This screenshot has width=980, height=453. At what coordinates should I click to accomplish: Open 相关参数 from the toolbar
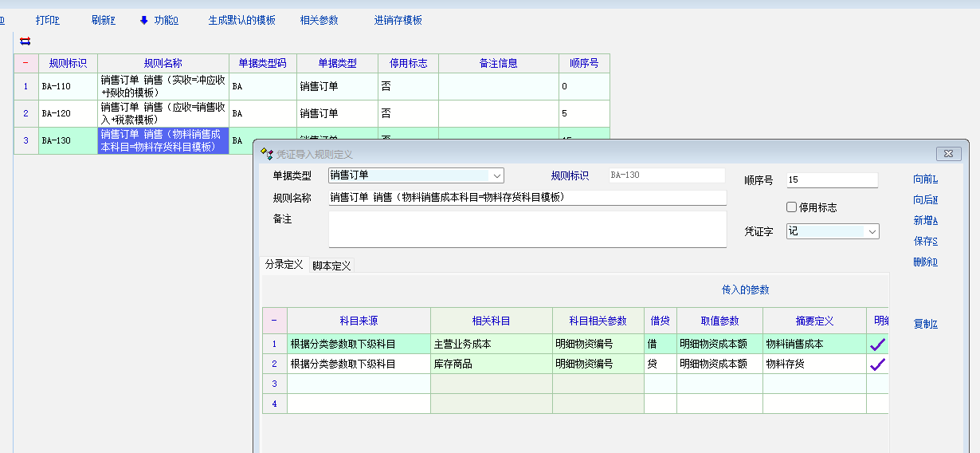click(319, 20)
